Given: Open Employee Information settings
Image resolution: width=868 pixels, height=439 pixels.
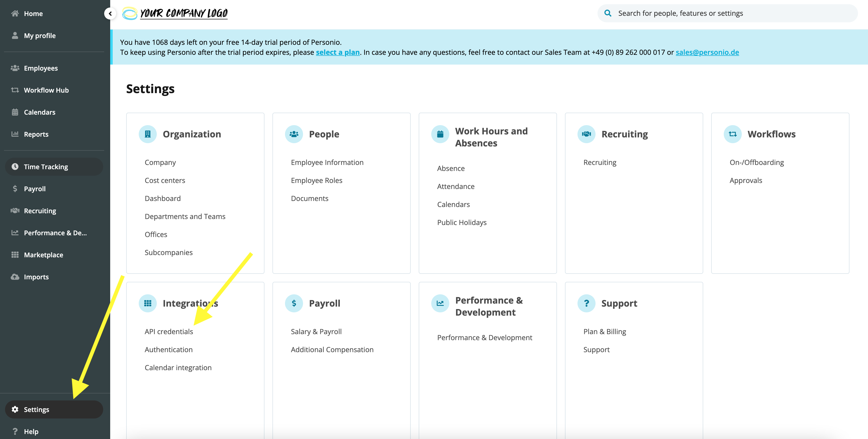Looking at the screenshot, I should pyautogui.click(x=327, y=162).
